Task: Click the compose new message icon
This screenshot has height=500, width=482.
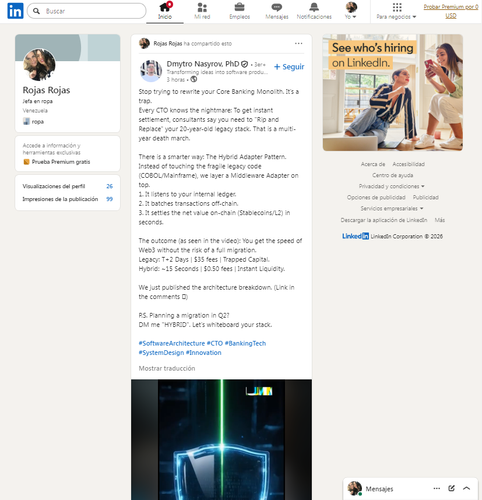Action: (451, 488)
